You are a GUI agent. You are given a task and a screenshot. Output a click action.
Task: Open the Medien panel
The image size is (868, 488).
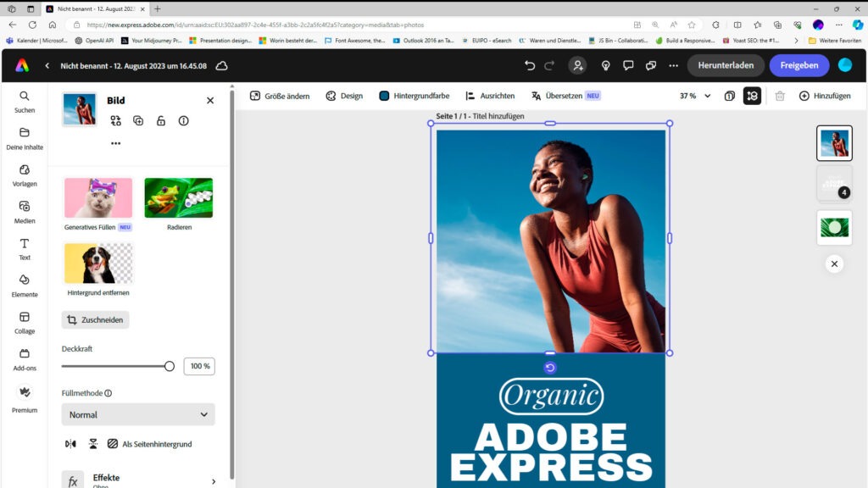pos(25,213)
